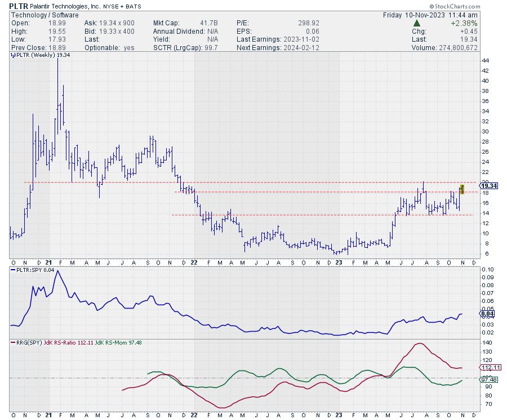This screenshot has height=420, width=507.
Task: Click the candlestick icon beside PLTR (Weekly) legend
Action: tap(12, 57)
